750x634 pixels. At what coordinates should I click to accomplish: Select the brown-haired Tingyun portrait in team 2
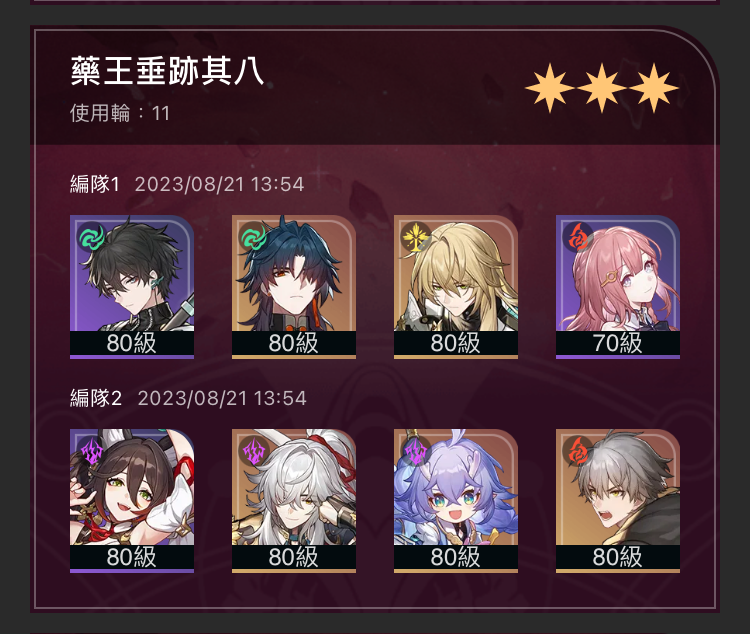132,501
